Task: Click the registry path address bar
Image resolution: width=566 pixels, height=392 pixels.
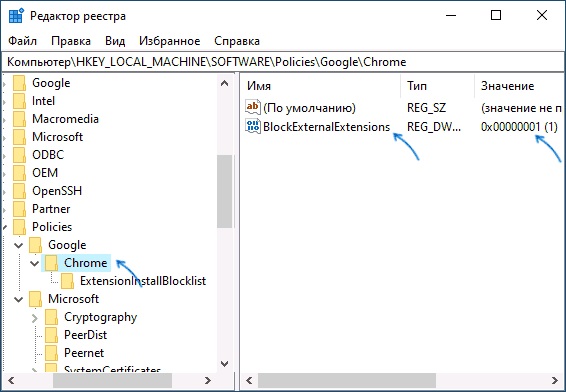Action: point(283,62)
